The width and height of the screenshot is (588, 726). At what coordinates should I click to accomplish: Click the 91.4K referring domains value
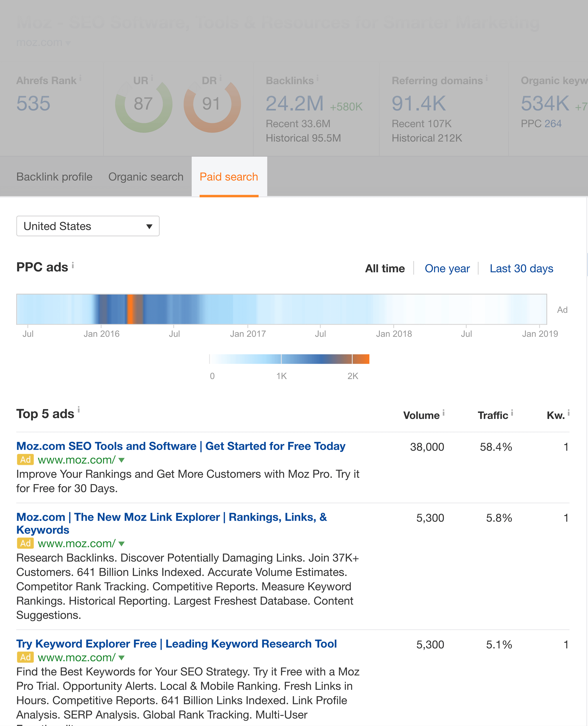419,103
